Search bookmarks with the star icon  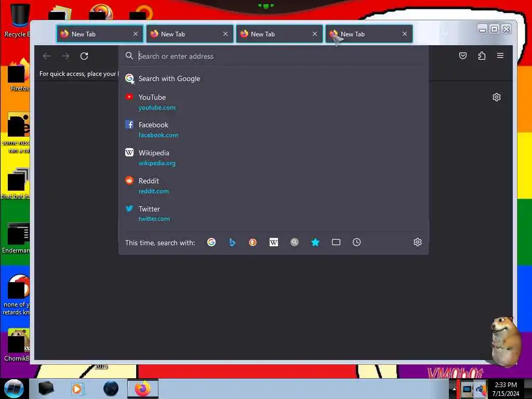(x=315, y=242)
